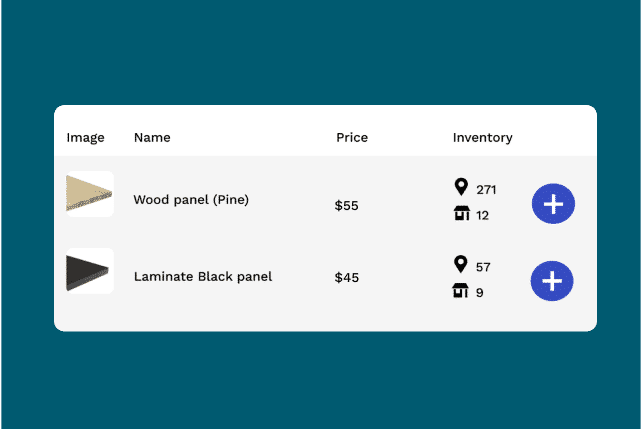Click the Image column header

click(85, 138)
